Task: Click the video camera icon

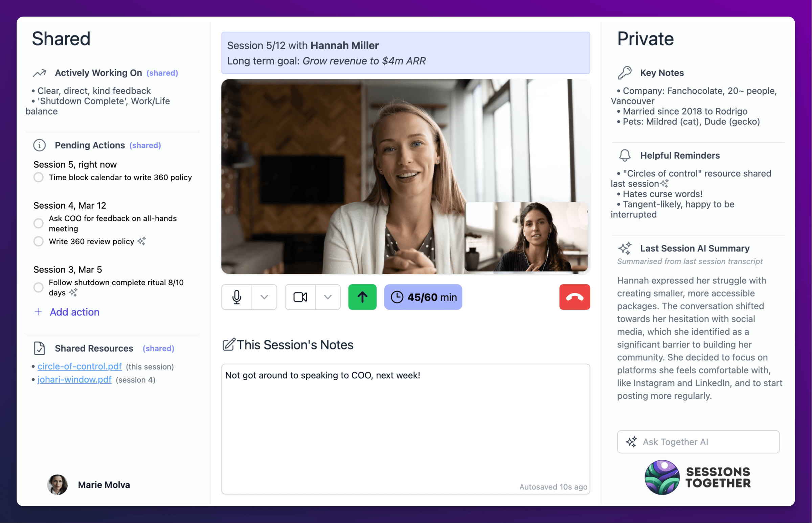Action: pos(299,296)
